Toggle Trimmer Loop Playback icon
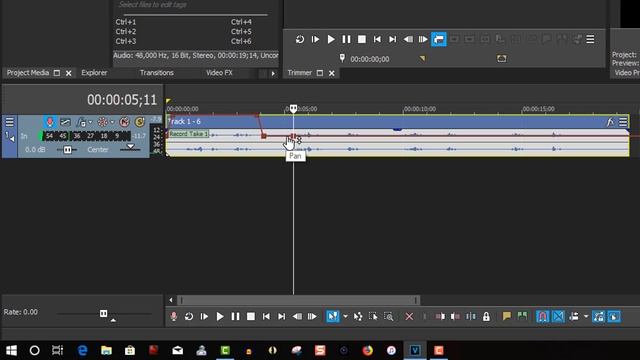640x360 pixels. (x=300, y=39)
